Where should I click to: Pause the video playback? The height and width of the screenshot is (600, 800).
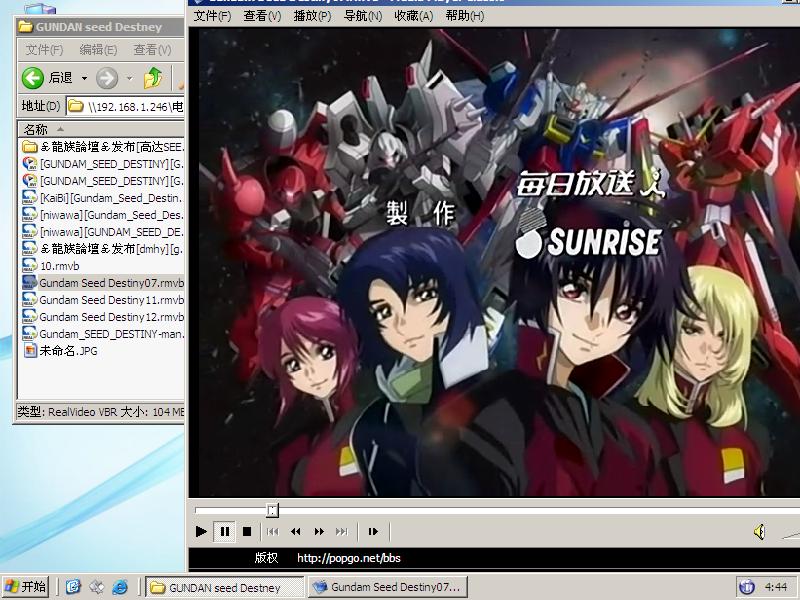pyautogui.click(x=224, y=532)
